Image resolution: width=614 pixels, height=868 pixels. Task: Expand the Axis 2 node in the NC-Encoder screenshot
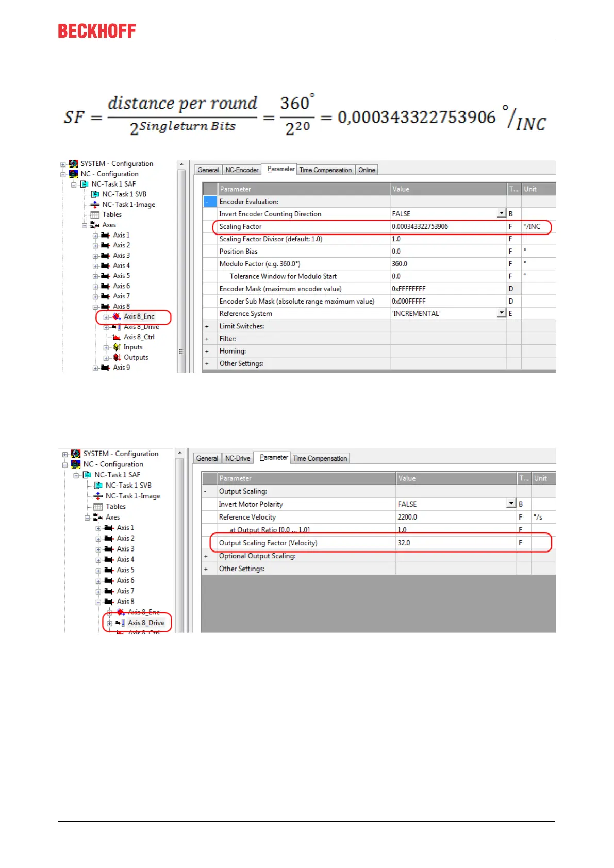tap(95, 246)
